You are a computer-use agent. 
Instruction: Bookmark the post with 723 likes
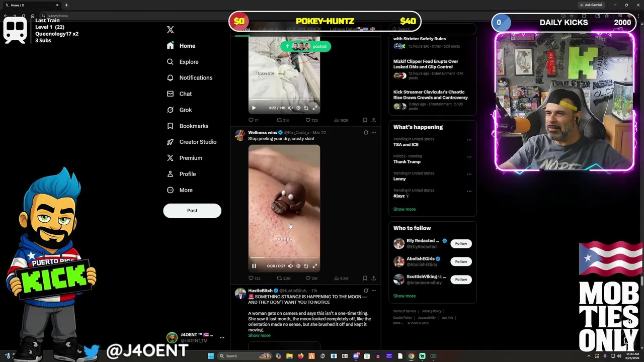(365, 120)
